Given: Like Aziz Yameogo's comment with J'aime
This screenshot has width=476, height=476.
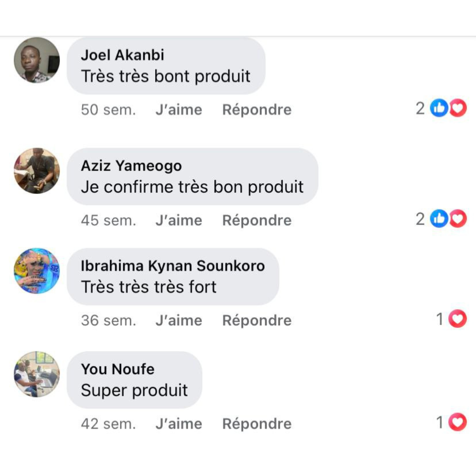Looking at the screenshot, I should 178,220.
